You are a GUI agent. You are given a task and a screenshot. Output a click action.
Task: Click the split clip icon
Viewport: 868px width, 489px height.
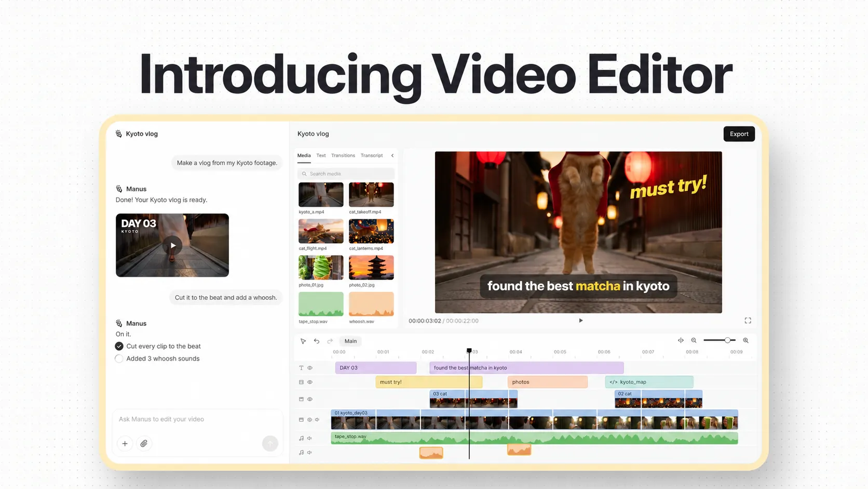681,340
